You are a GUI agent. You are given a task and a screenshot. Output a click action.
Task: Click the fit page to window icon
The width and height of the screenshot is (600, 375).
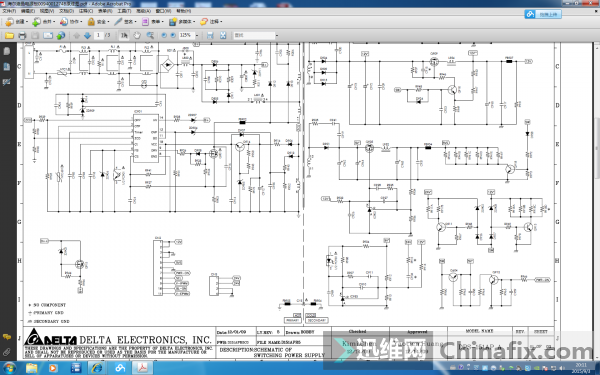coord(223,36)
